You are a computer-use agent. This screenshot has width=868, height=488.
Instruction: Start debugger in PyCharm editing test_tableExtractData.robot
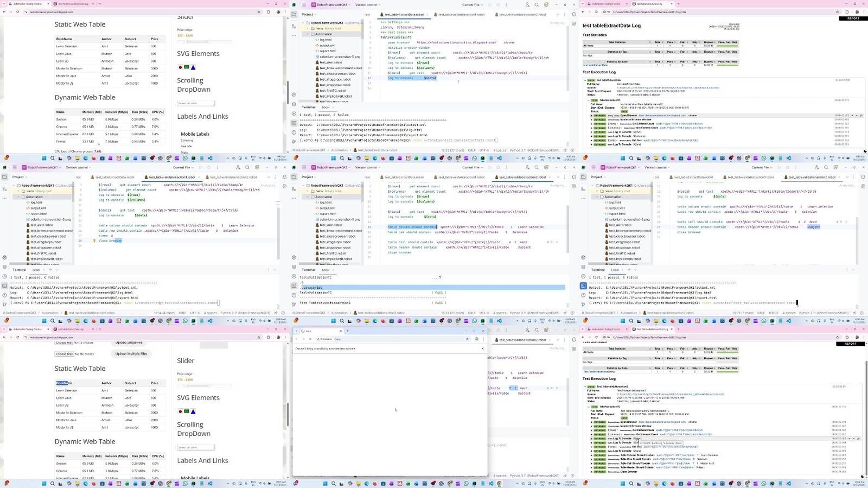click(498, 4)
